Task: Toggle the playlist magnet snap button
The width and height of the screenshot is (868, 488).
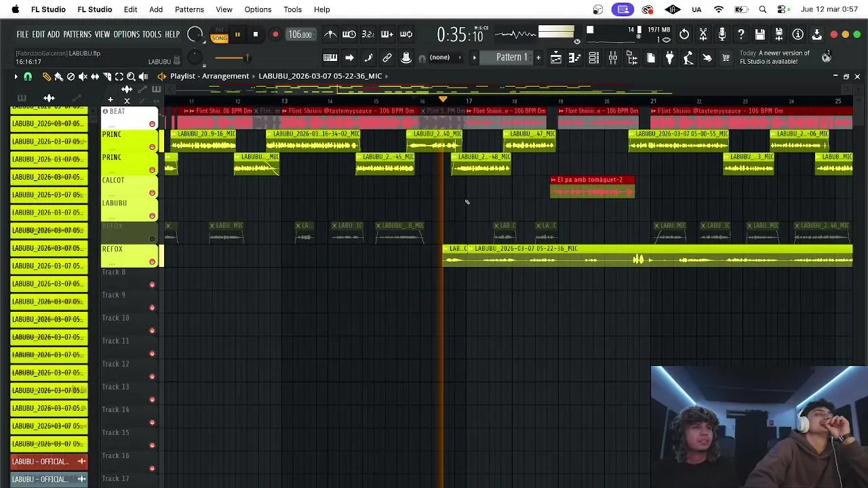Action: [28, 77]
